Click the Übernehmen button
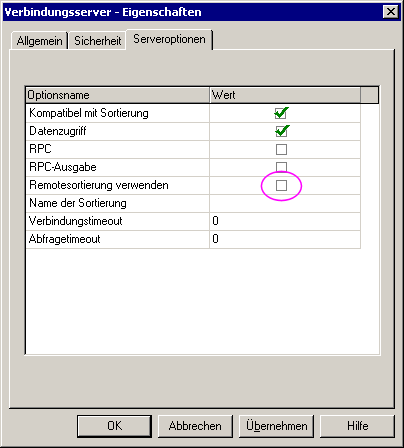This screenshot has width=404, height=448. pyautogui.click(x=276, y=426)
